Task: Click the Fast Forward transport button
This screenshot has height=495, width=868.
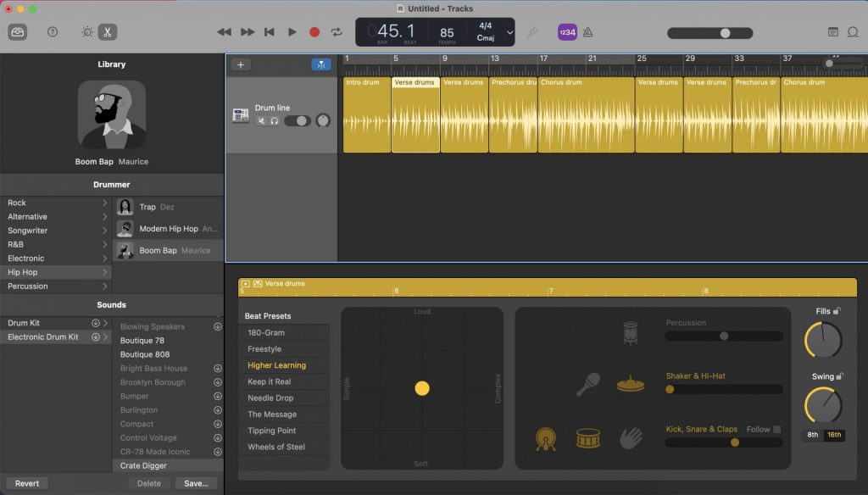Action: 248,32
